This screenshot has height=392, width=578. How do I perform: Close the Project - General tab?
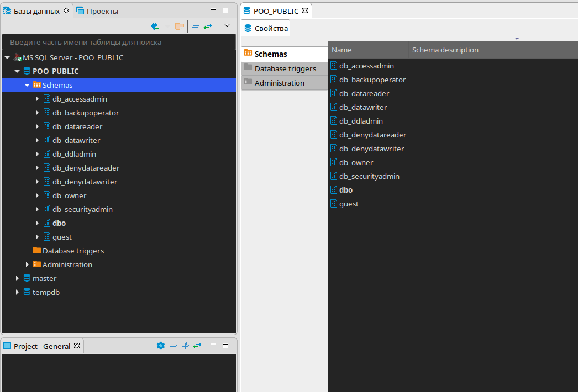pyautogui.click(x=77, y=346)
